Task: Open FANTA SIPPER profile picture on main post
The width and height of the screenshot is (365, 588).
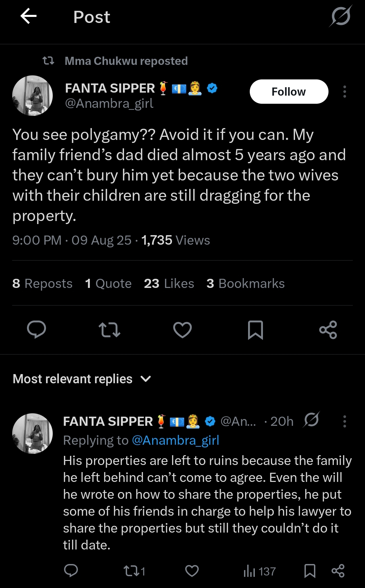Action: point(32,96)
